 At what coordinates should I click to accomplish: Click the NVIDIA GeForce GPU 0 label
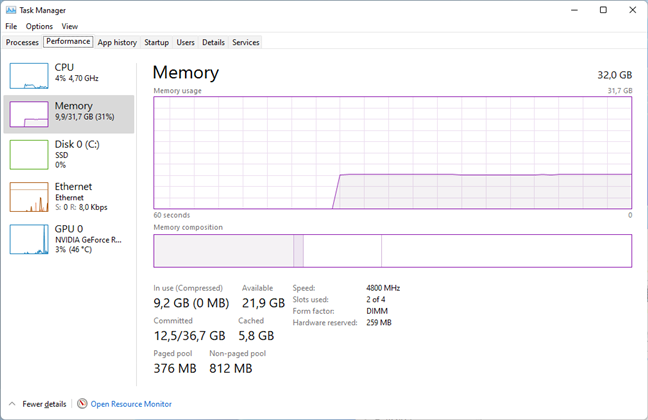pos(88,239)
